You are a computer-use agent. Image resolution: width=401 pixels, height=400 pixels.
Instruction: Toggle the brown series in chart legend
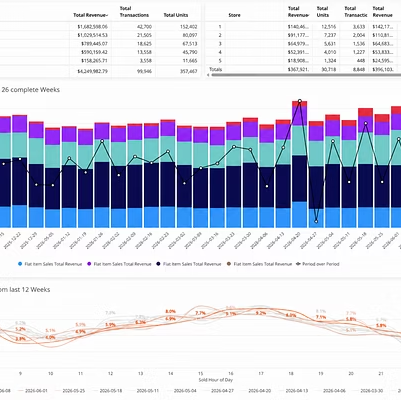click(x=259, y=264)
